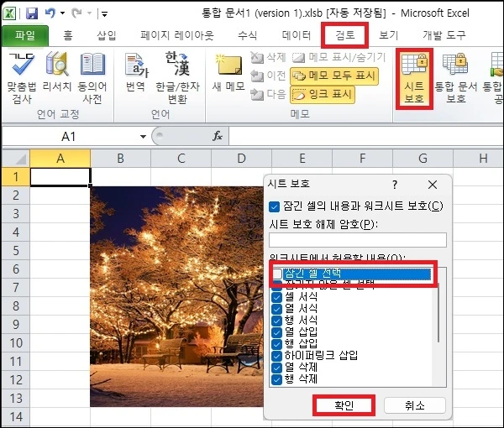Toggle 잉크 표시 button
Screen dimensions: 504x428
[323, 95]
